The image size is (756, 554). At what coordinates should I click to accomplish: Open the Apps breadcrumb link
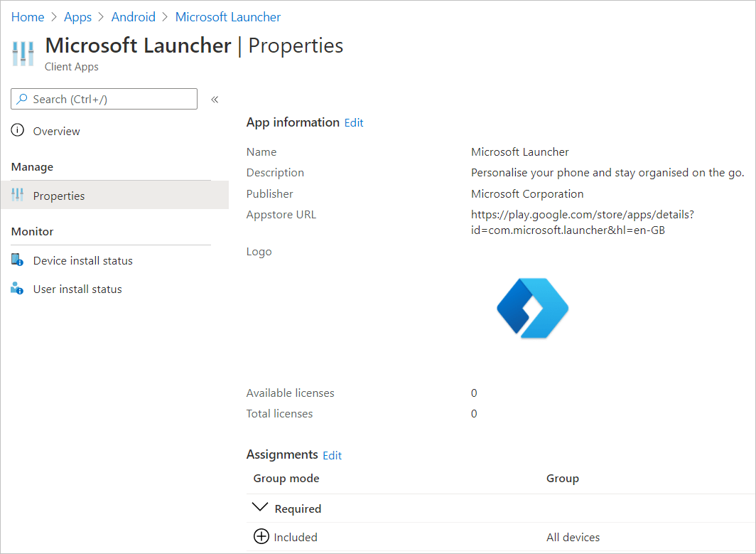(x=77, y=17)
